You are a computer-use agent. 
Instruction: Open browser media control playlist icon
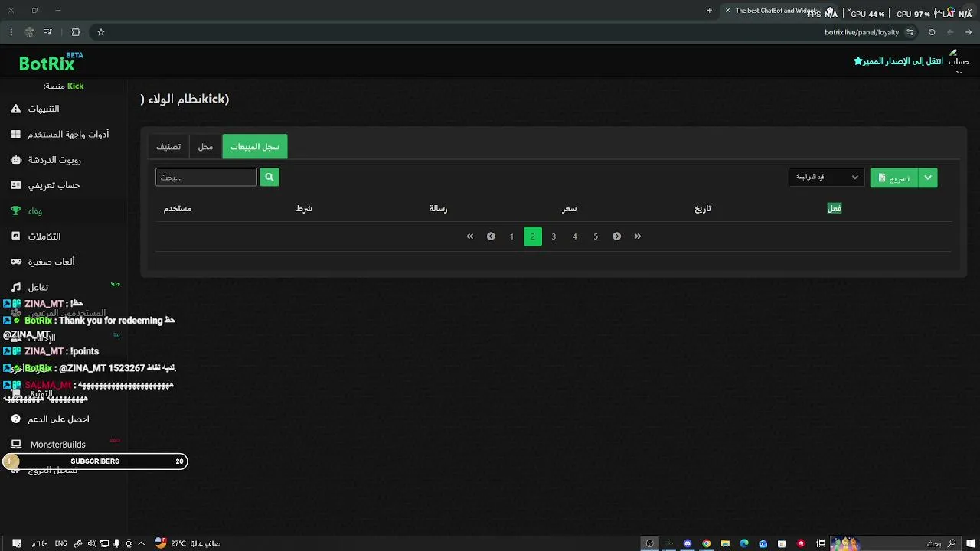coord(47,32)
